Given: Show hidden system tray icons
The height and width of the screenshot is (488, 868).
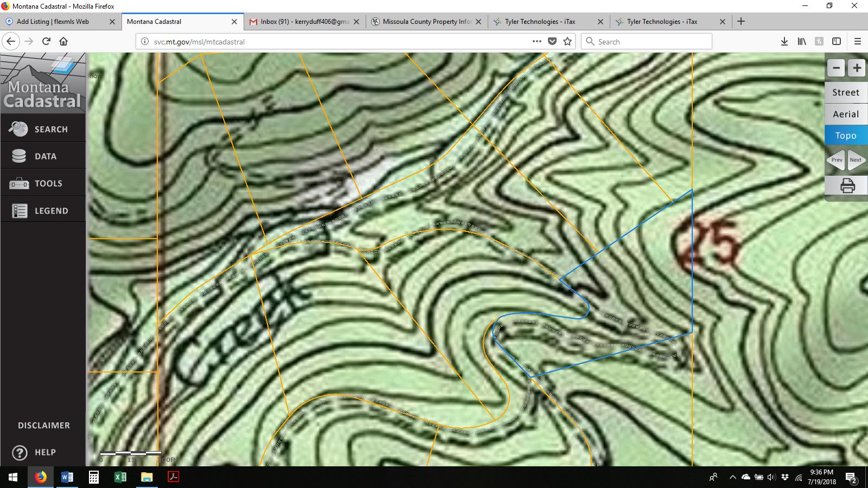Looking at the screenshot, I should [x=732, y=477].
